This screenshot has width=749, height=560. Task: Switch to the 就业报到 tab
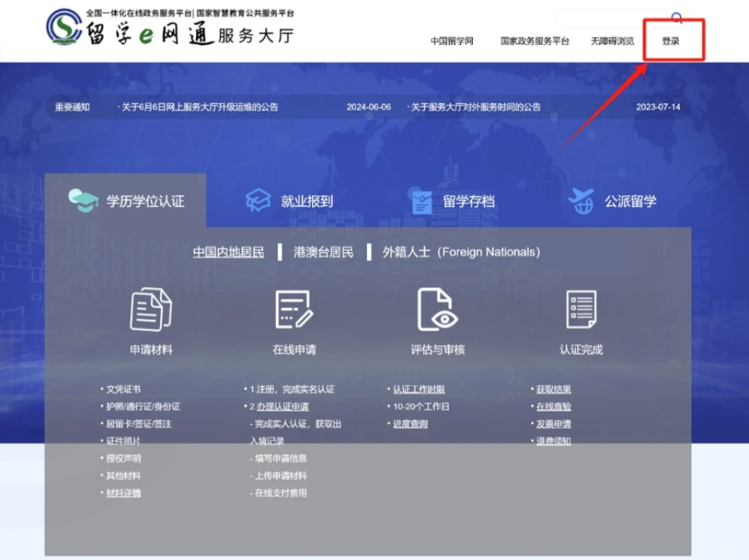[x=289, y=201]
